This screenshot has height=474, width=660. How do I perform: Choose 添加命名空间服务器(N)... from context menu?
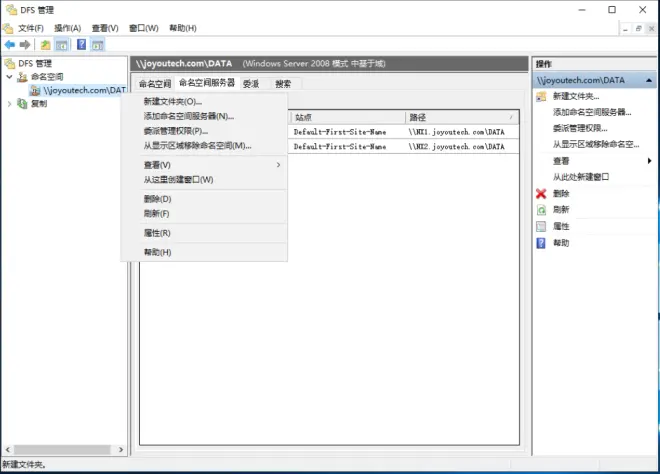(x=204, y=116)
